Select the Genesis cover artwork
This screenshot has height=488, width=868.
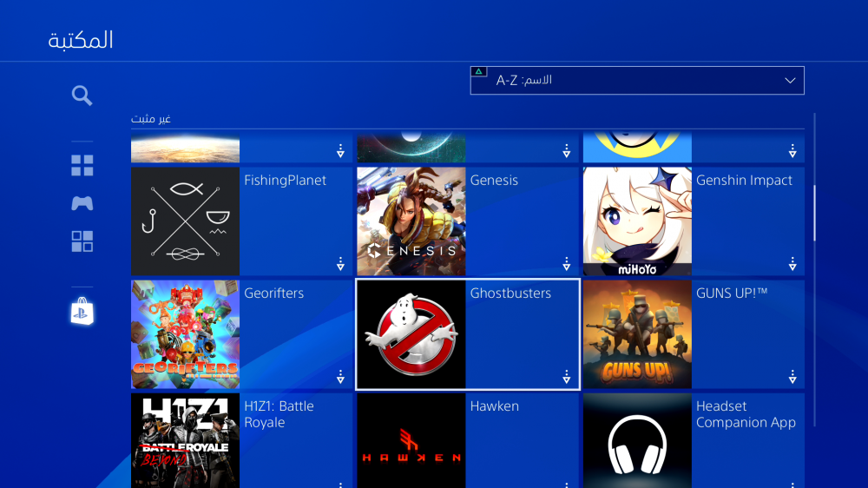[411, 221]
